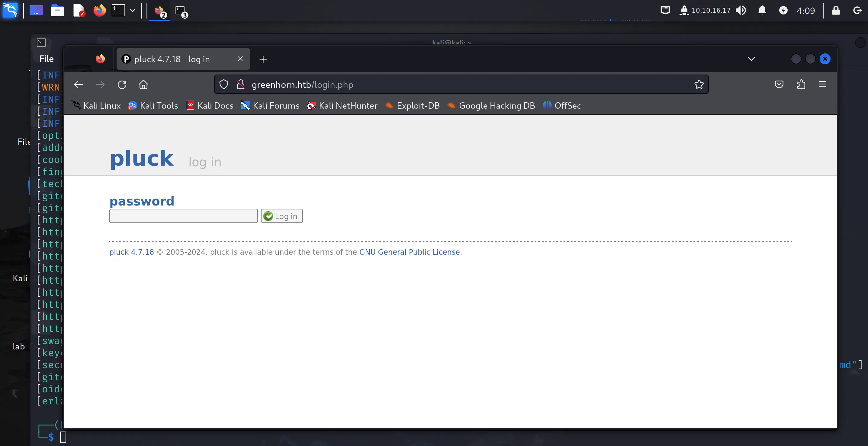Switch to Firefox workspace group button
This screenshot has height=446, width=868.
coord(160,11)
